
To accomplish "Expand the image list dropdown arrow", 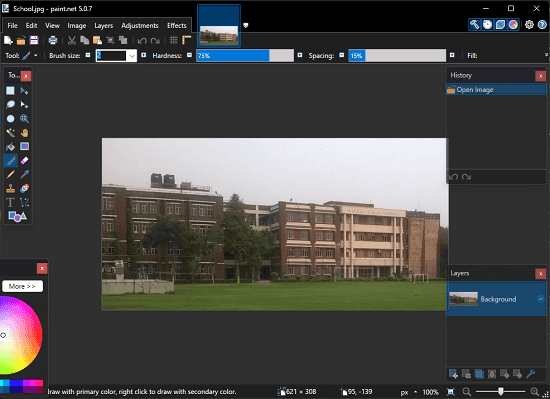I will (246, 25).
